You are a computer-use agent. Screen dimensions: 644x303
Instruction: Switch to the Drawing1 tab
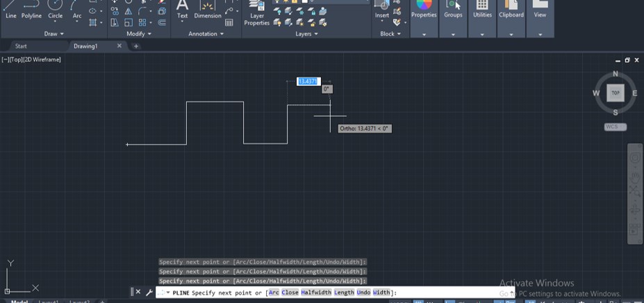85,46
